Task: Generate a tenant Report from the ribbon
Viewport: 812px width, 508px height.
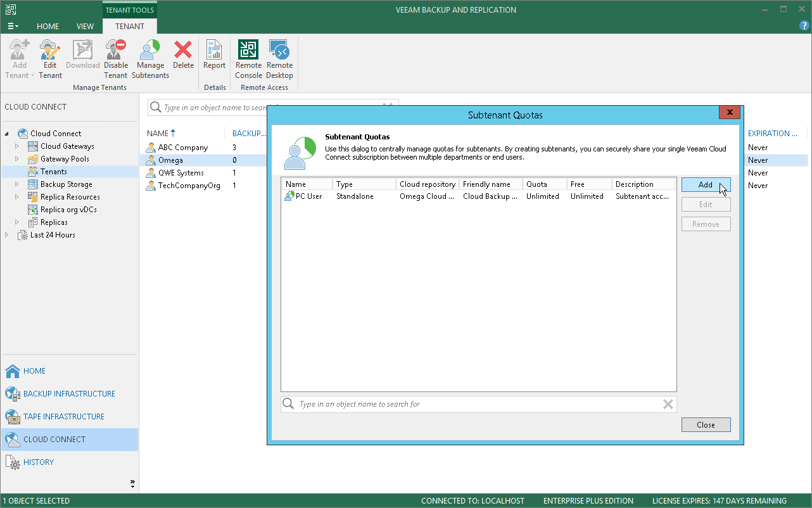Action: (x=214, y=54)
